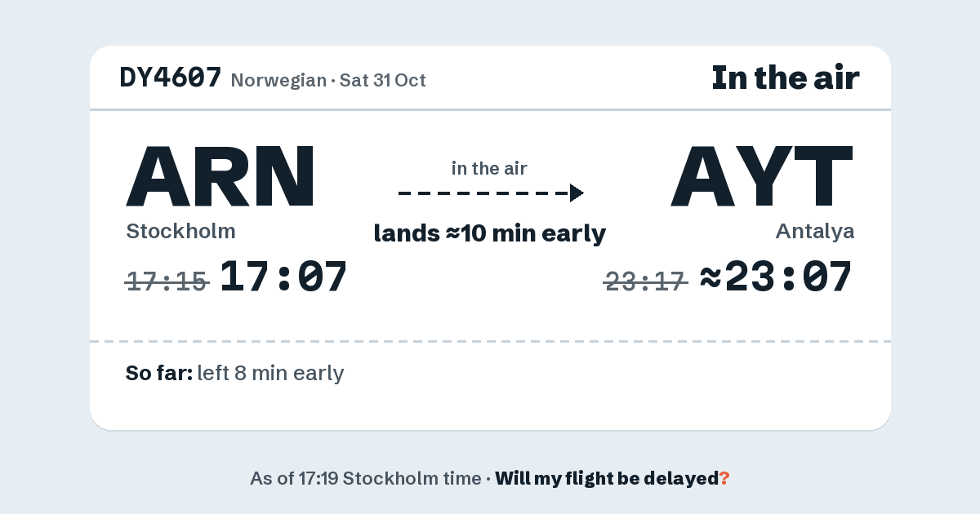The height and width of the screenshot is (514, 980).
Task: Click the So far bold label
Action: [x=159, y=374]
